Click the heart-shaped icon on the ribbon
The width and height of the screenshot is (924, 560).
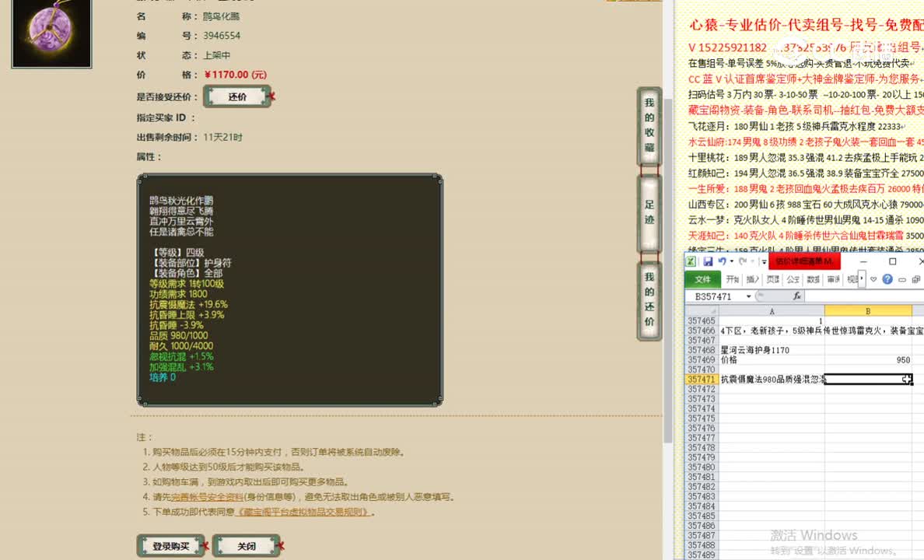873,279
